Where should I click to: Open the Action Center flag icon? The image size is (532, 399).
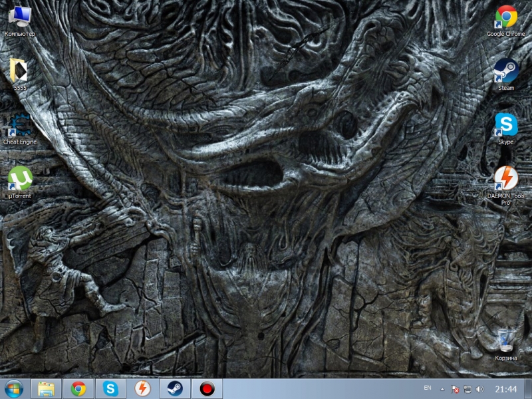coord(455,389)
